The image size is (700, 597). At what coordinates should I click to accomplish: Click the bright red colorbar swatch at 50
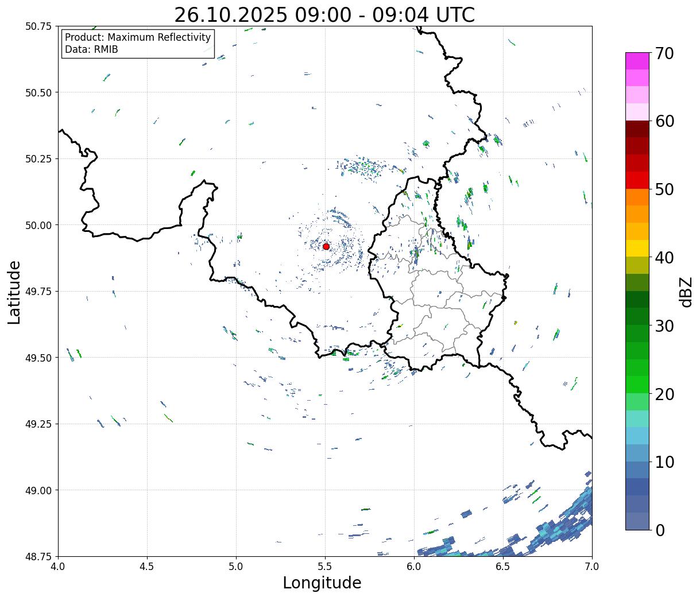click(637, 180)
